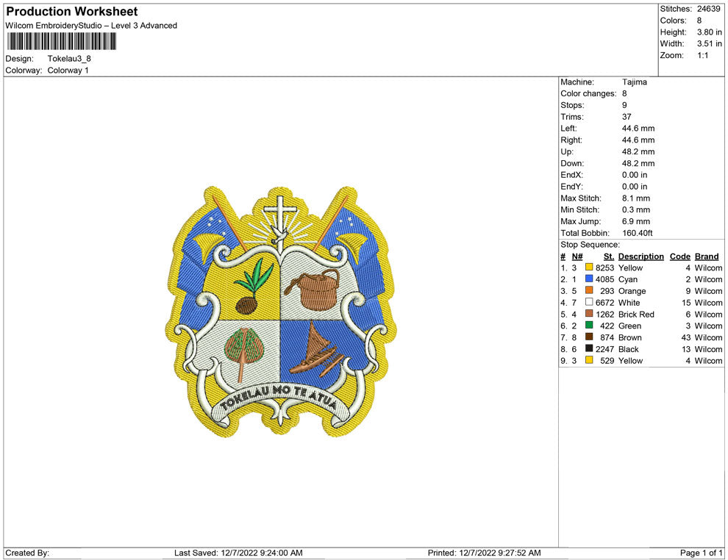This screenshot has width=728, height=560.
Task: Click the Height value 3.80 in
Action: tap(709, 32)
